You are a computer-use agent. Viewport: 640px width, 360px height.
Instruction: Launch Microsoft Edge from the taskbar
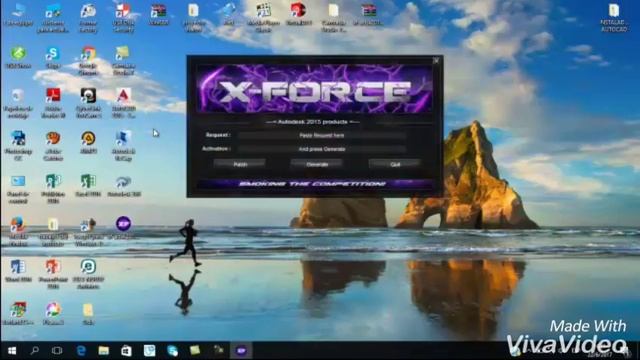coord(81,351)
